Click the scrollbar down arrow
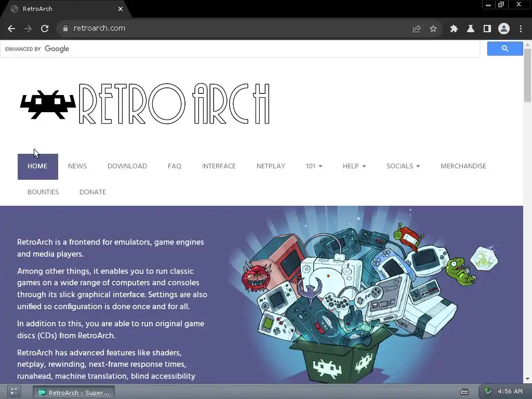 point(527,379)
